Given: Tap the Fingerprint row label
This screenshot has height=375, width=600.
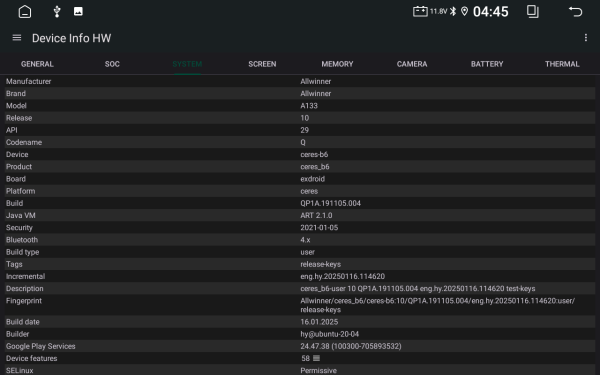Looking at the screenshot, I should 24,301.
